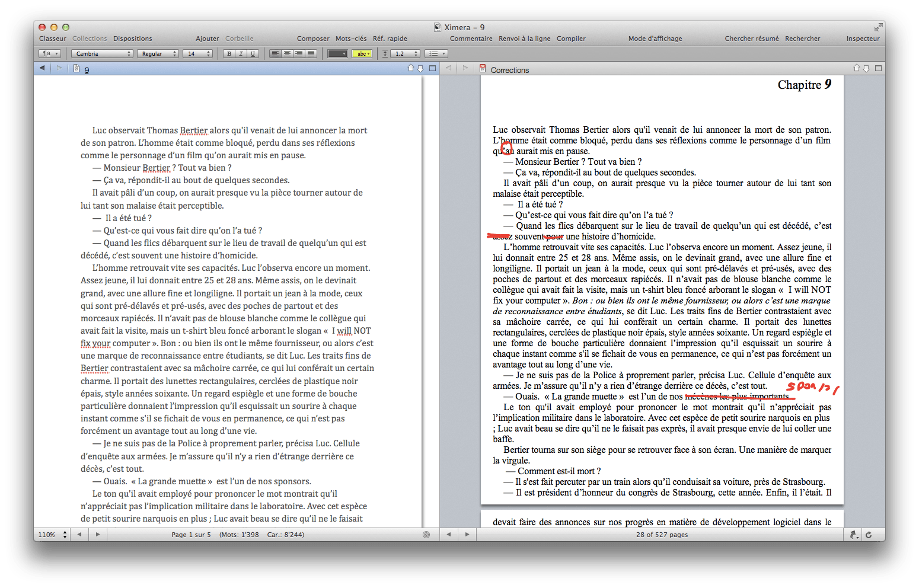Open the Regular font style dropdown
Screen dimensions: 919x588
158,54
